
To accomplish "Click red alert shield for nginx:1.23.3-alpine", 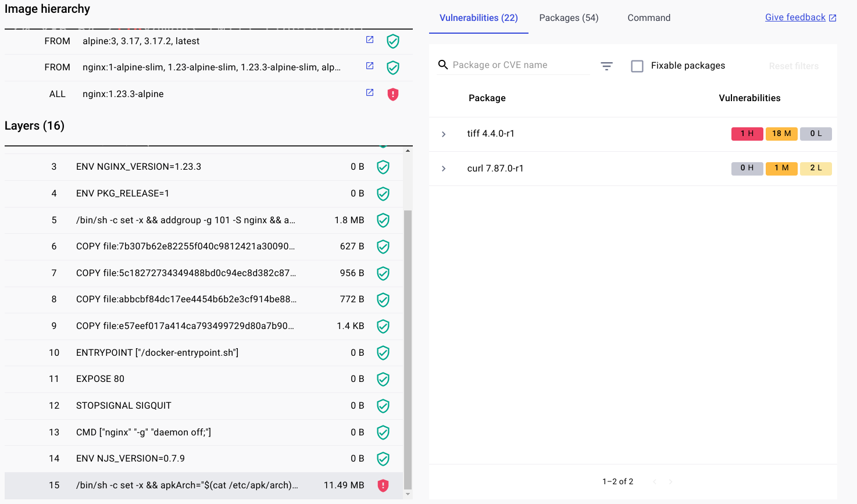I will (393, 94).
